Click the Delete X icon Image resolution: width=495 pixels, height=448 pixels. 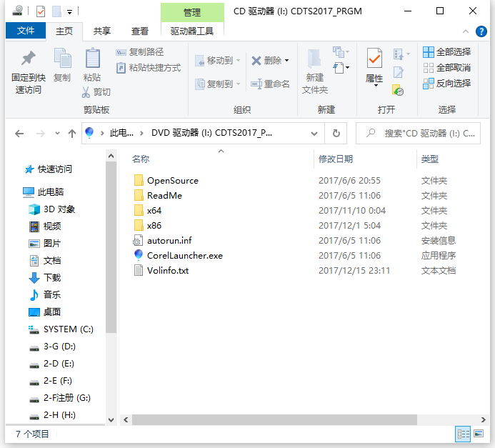256,60
